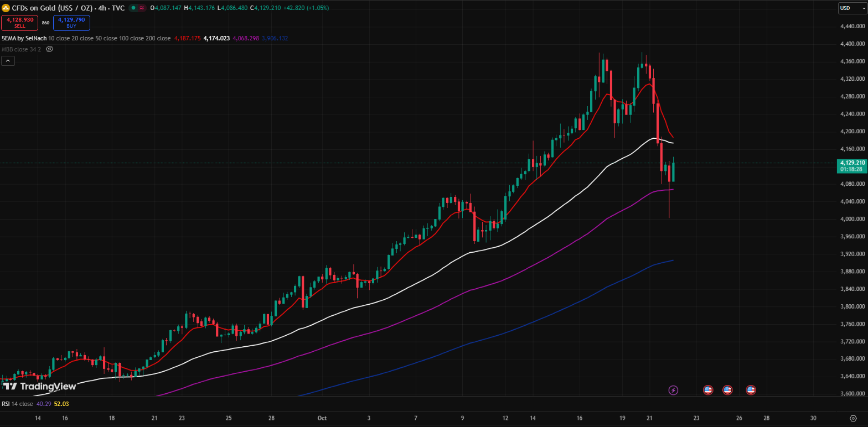Screen dimensions: 868x427
Task: Collapse the indicator legend with arrow button
Action: point(8,61)
